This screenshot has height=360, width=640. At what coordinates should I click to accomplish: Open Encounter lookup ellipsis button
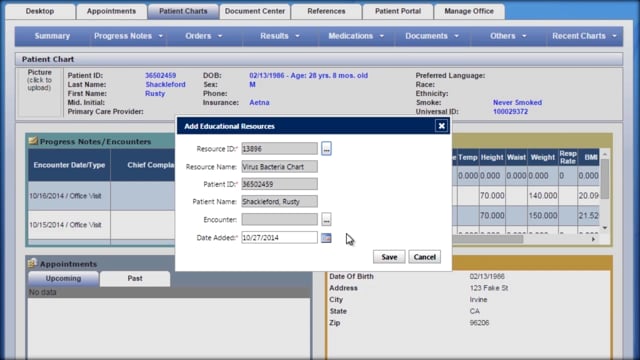point(326,220)
